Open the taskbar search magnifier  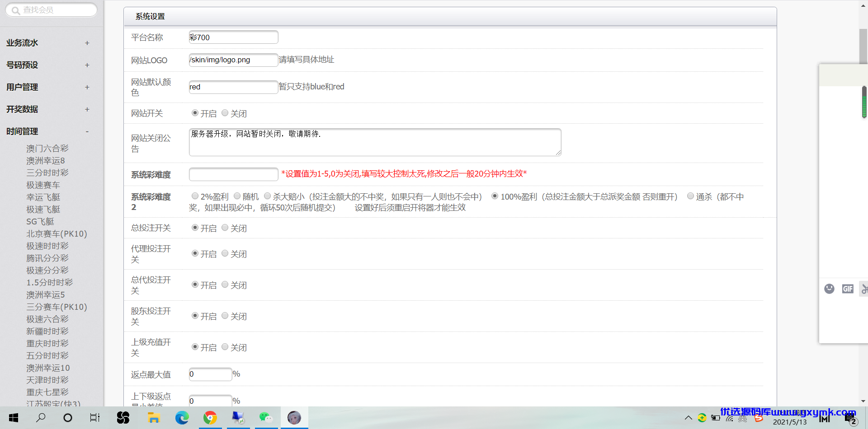[x=41, y=418]
